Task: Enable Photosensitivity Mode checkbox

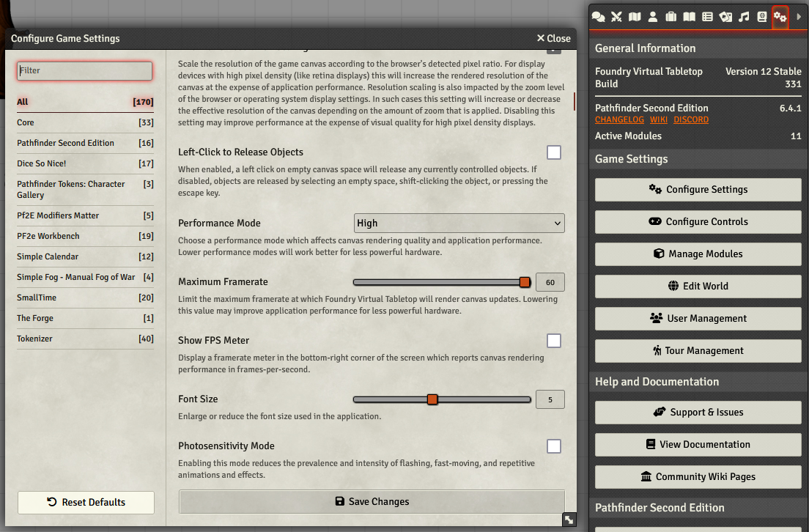Action: 553,446
